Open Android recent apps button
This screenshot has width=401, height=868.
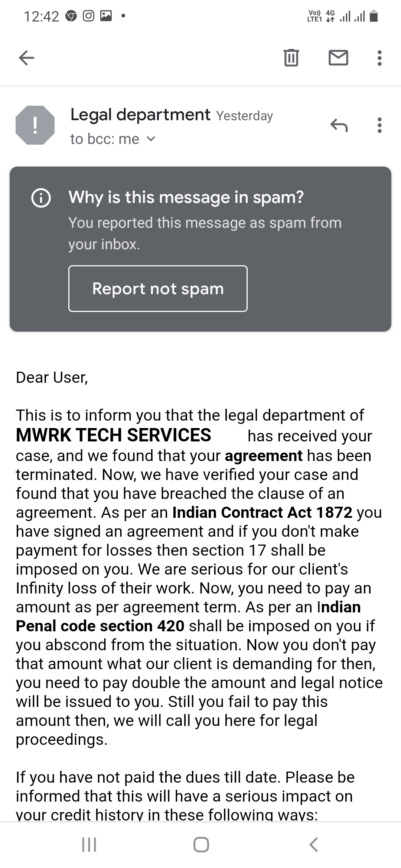point(89,845)
